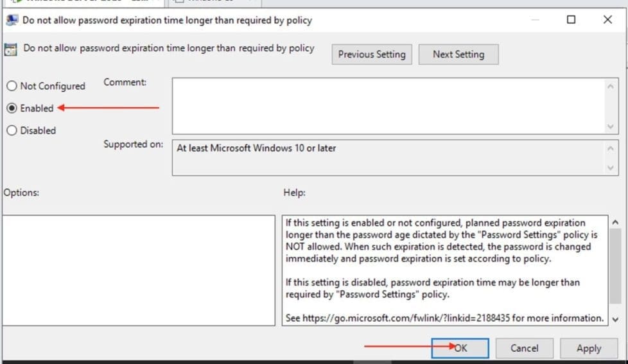This screenshot has width=628, height=364.
Task: Click 'At least Microsoft Windows 10 or later'
Action: 256,148
